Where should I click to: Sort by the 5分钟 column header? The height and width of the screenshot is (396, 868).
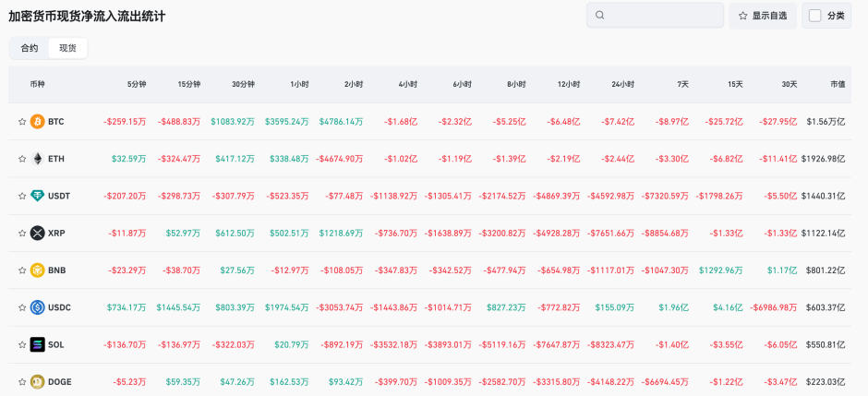(137, 84)
